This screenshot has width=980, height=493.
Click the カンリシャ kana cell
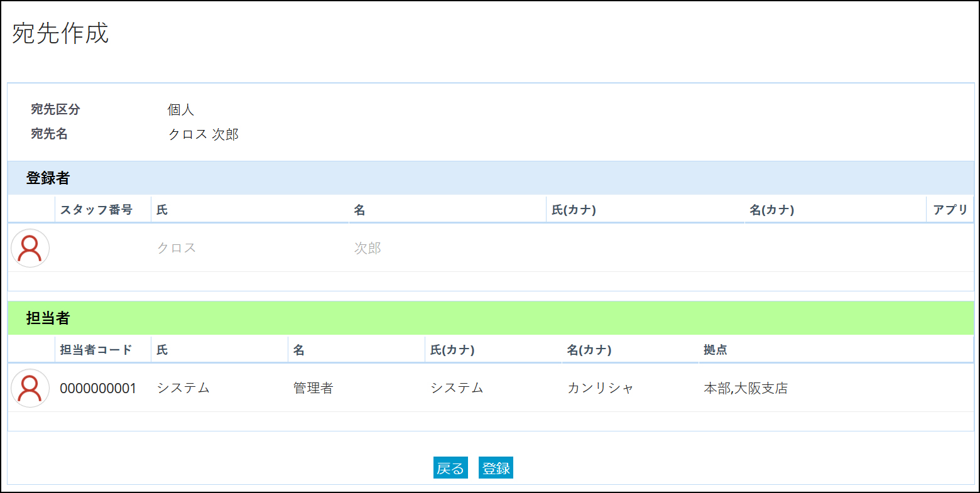601,388
